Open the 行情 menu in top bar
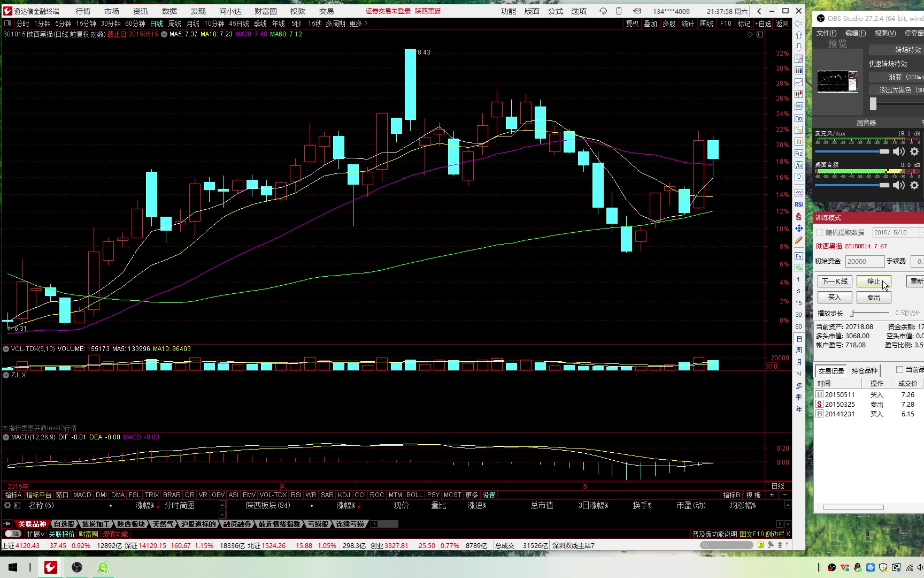The height and width of the screenshot is (578, 924). tap(83, 11)
